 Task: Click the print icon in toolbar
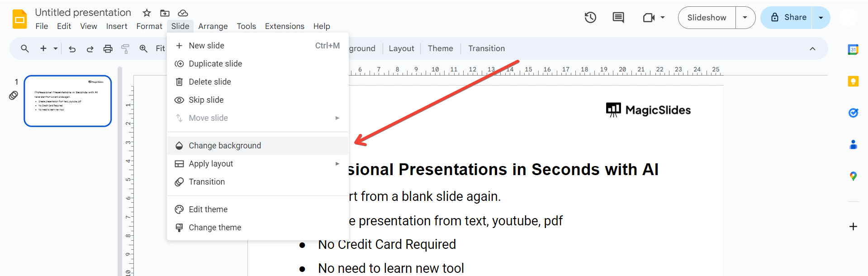tap(108, 49)
